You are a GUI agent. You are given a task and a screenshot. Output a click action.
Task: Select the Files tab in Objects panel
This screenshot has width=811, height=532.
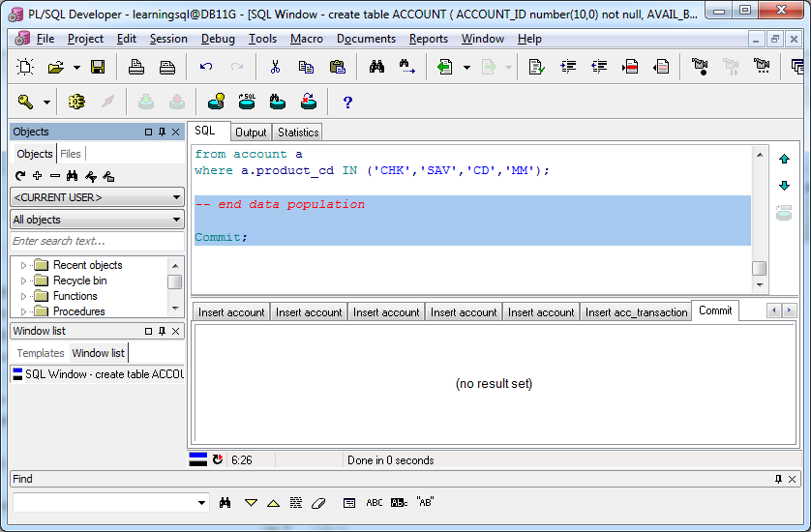click(x=71, y=154)
